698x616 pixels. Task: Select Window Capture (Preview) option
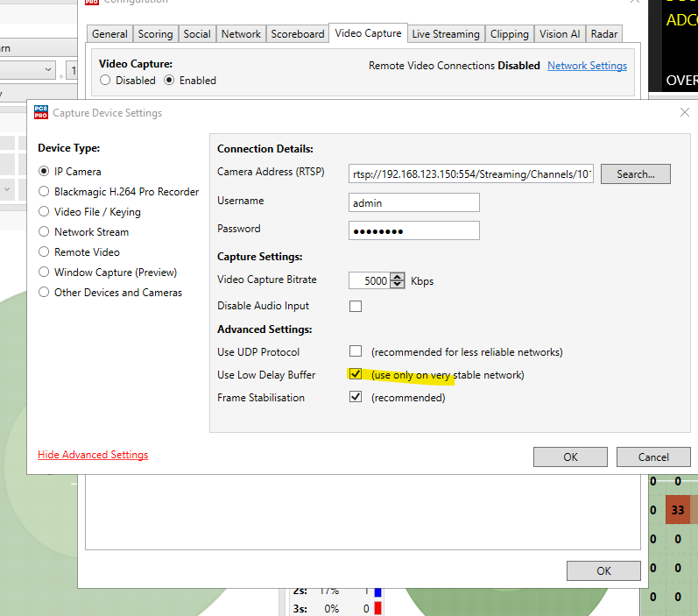(44, 273)
